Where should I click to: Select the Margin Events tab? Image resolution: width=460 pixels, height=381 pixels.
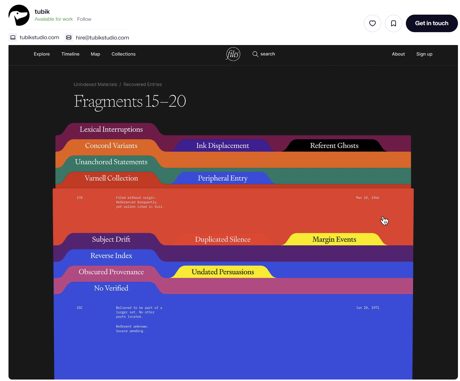[334, 239]
